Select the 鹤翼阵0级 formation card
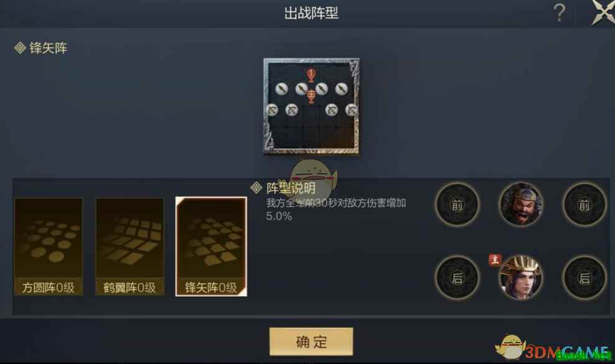The width and height of the screenshot is (615, 364). coord(130,246)
